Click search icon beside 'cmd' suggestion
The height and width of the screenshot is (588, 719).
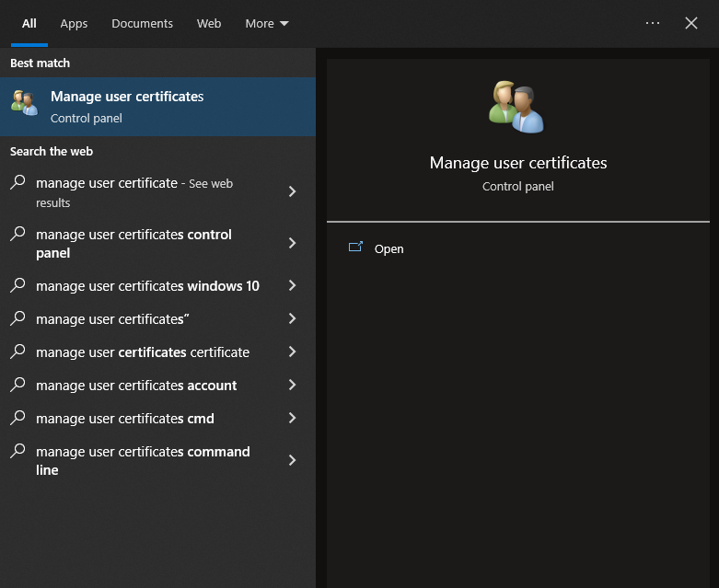[17, 417]
